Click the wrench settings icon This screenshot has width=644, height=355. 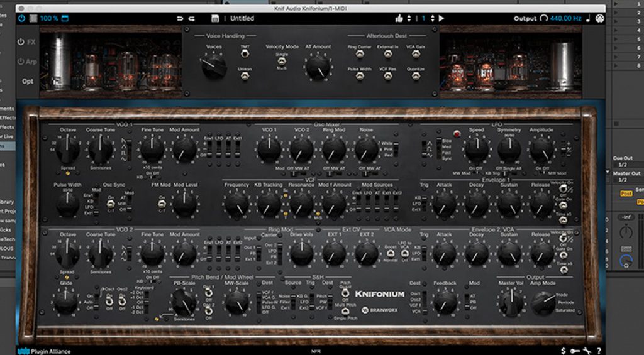pos(586,351)
